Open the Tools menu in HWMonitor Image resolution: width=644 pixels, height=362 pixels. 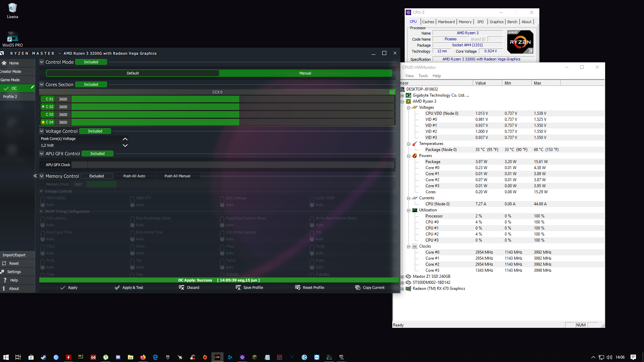point(423,76)
